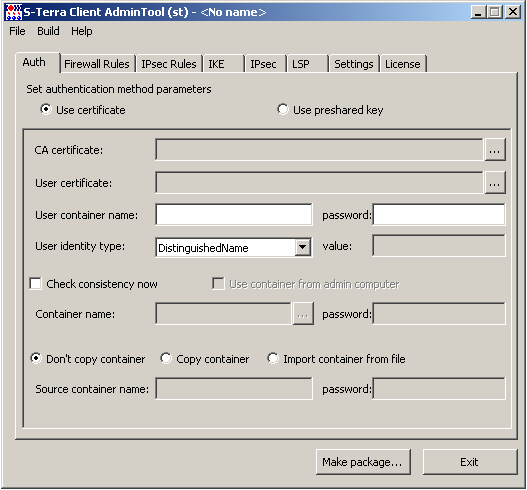
Task: Open the File menu
Action: pyautogui.click(x=17, y=31)
